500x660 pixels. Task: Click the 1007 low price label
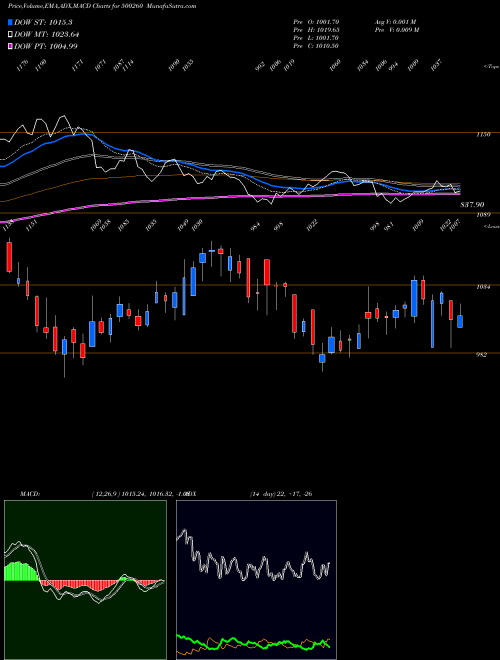pyautogui.click(x=455, y=226)
